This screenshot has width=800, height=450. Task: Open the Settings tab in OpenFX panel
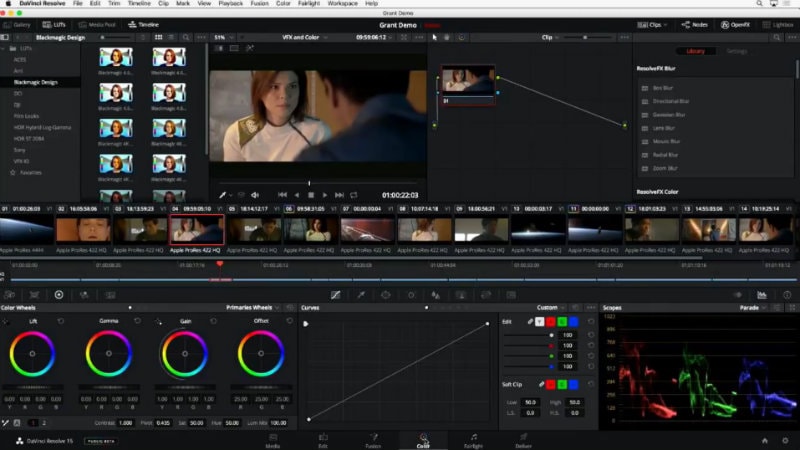pyautogui.click(x=736, y=51)
